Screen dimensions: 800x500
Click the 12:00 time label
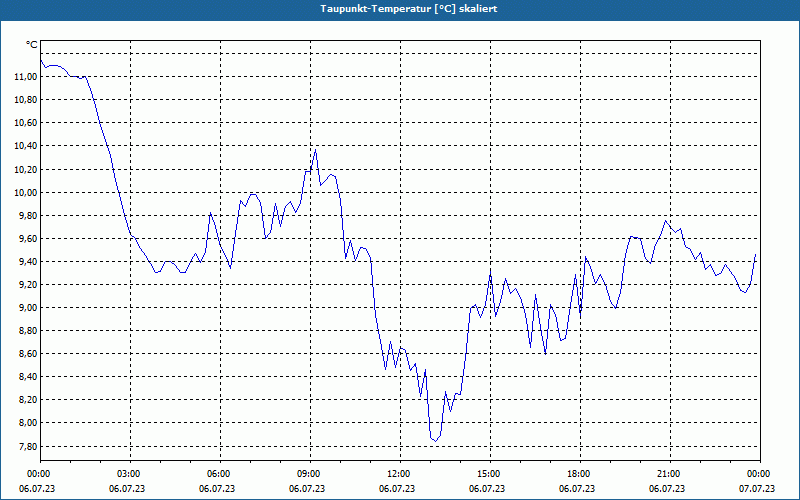coord(400,474)
